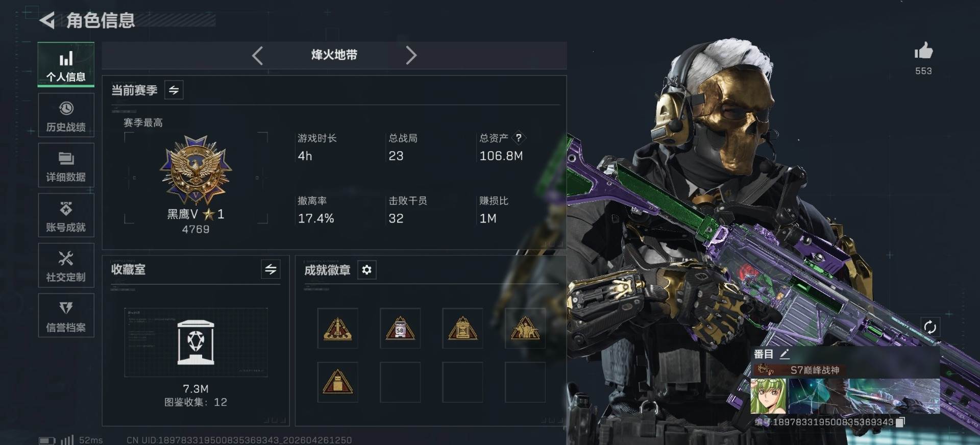Select the S8 achievement badge
Image resolution: width=980 pixels, height=445 pixels.
click(x=400, y=328)
